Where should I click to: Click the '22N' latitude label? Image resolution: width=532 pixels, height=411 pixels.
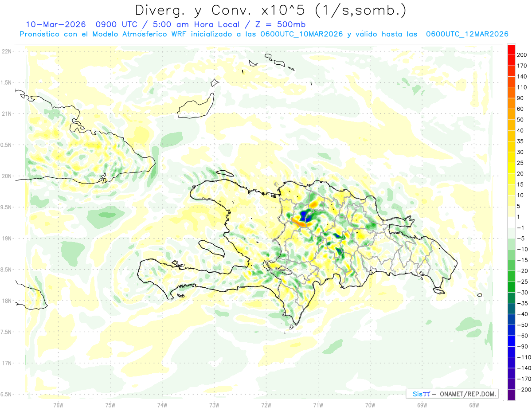pos(7,51)
